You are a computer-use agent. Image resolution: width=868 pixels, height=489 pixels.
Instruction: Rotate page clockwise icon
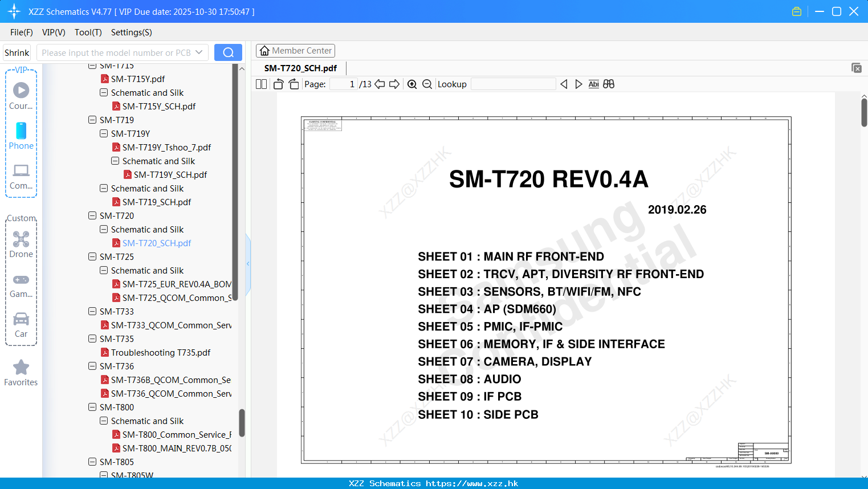pos(294,84)
